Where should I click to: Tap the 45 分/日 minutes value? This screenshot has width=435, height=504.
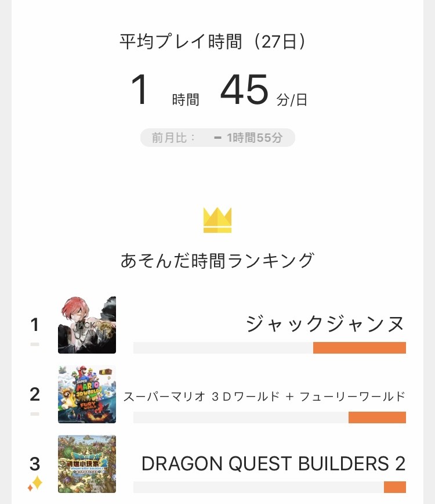click(264, 90)
